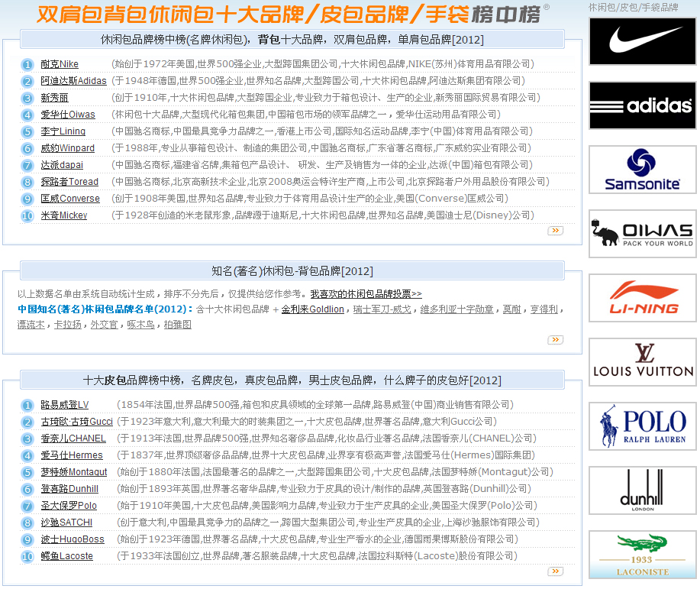This screenshot has width=700, height=589.
Task: Open the 李宁Lining brand link
Action: (x=63, y=131)
